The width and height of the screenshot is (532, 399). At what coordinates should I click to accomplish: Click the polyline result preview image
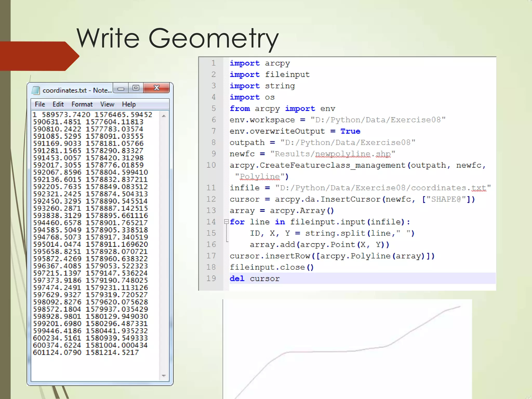[347, 349]
